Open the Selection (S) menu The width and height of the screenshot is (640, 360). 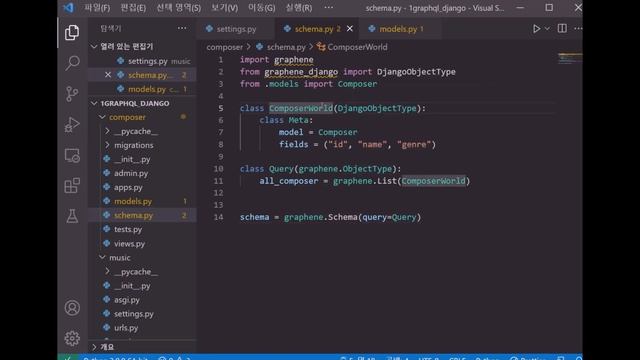[179, 8]
